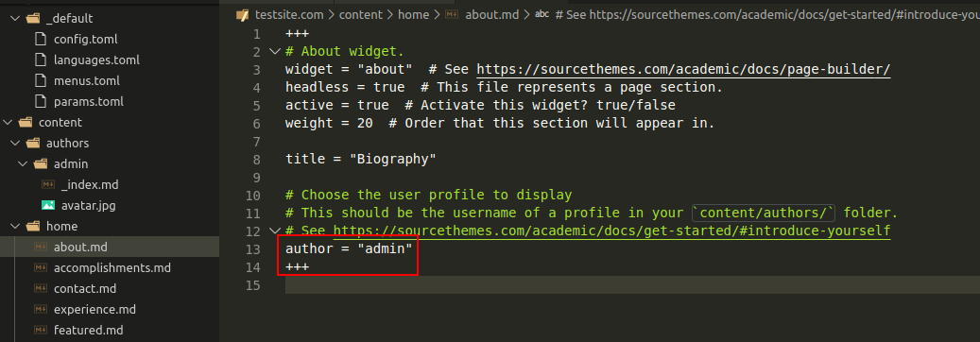Click the markdown icon beside featured.md
The height and width of the screenshot is (342, 980).
(x=41, y=330)
